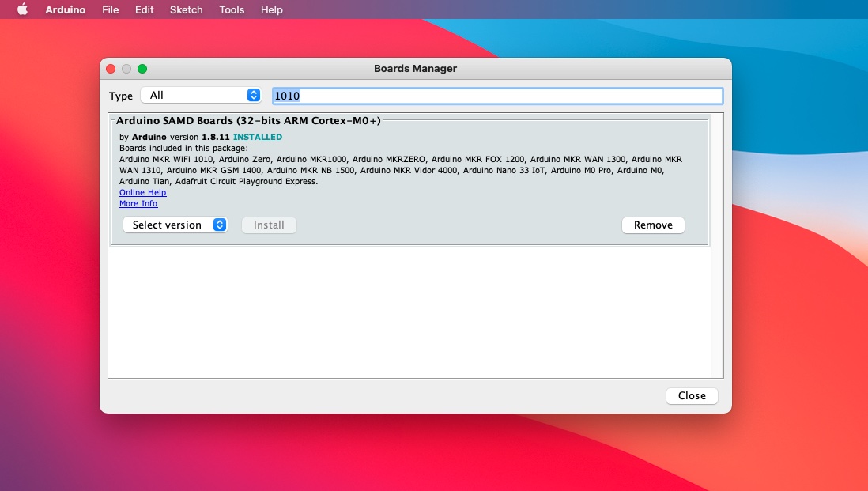
Task: Expand the Select version dropdown
Action: (x=175, y=225)
